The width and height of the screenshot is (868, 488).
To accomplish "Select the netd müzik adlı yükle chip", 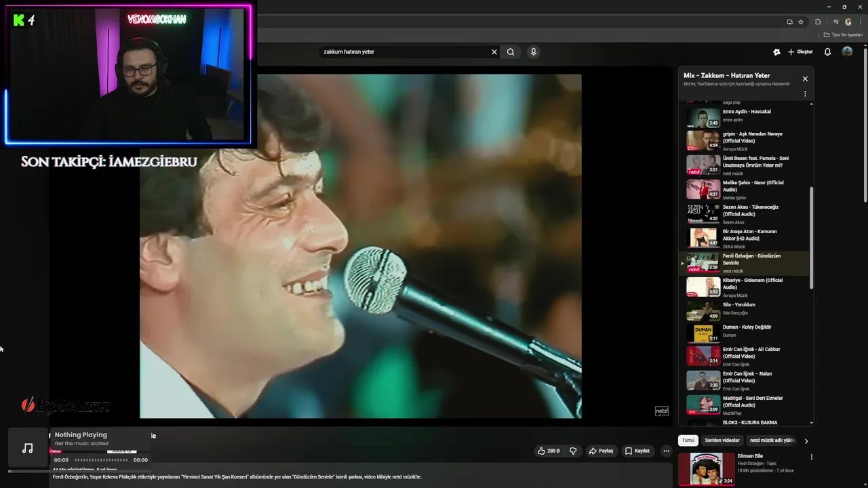I will [x=772, y=441].
